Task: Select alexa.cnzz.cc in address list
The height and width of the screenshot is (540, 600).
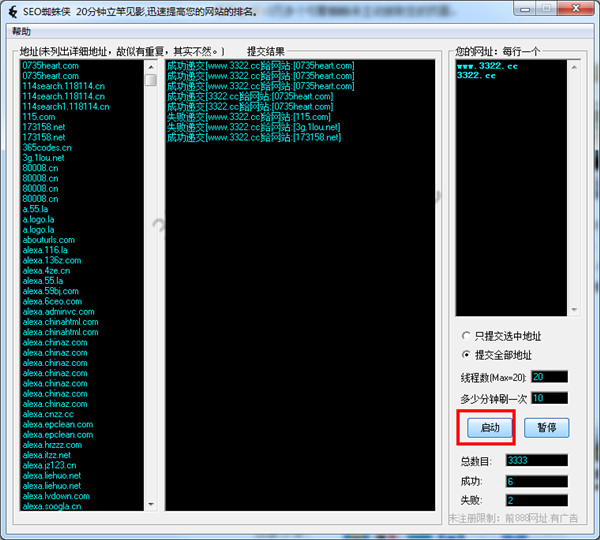Action: (x=48, y=414)
